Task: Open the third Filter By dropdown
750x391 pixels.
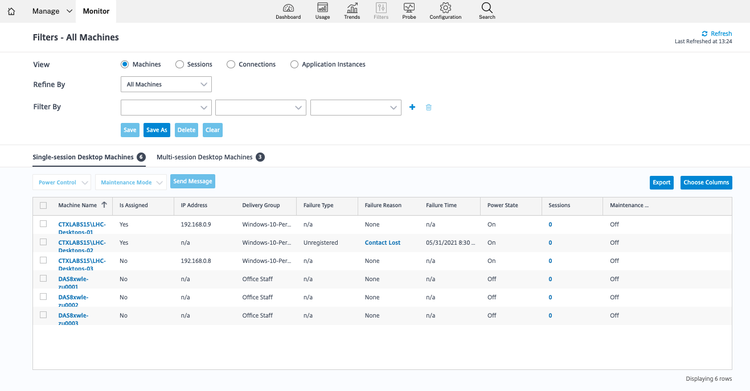Action: pos(355,107)
